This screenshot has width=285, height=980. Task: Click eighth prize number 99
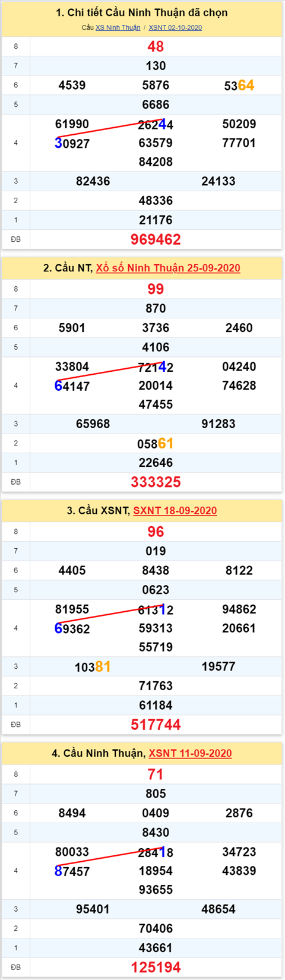[x=156, y=289]
